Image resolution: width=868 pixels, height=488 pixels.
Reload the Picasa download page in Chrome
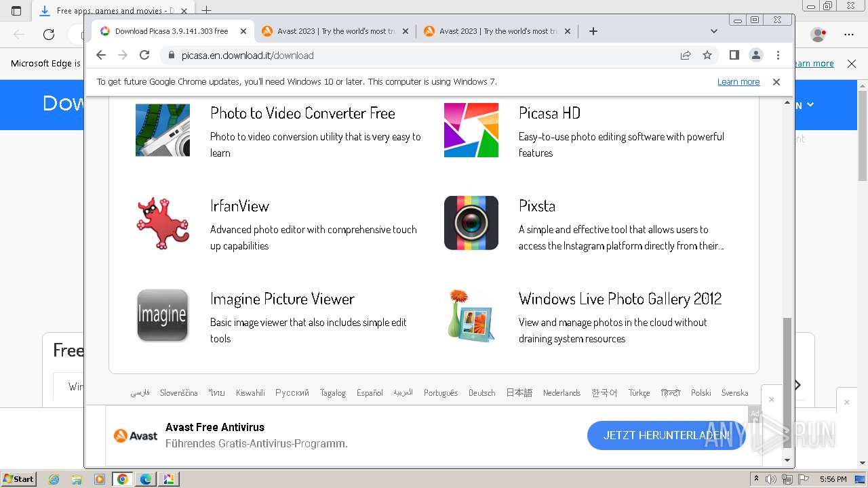(x=144, y=55)
